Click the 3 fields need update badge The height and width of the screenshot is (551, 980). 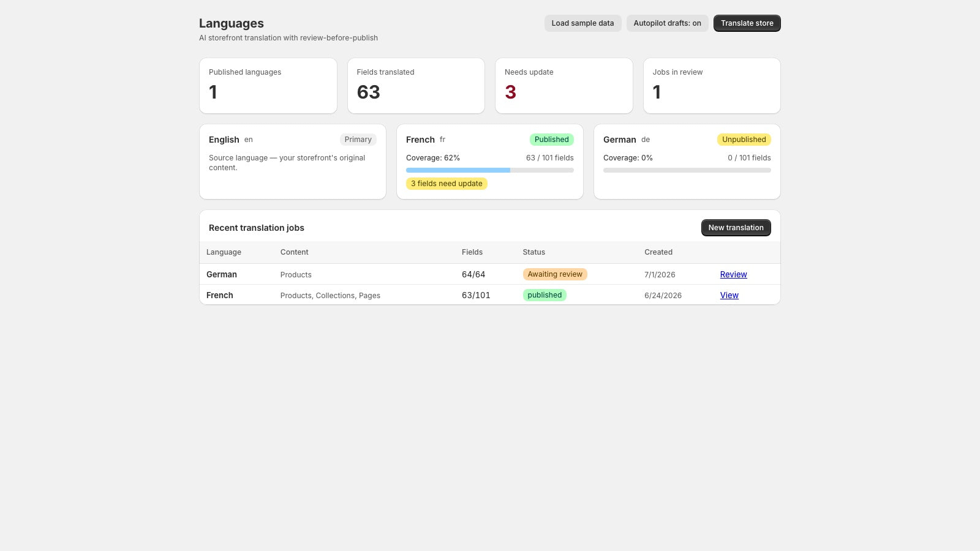447,184
